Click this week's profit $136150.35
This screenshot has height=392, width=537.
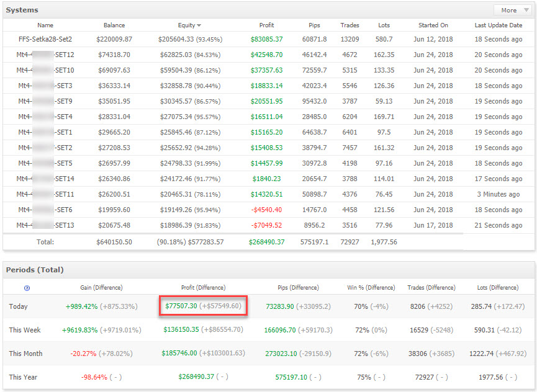click(181, 329)
